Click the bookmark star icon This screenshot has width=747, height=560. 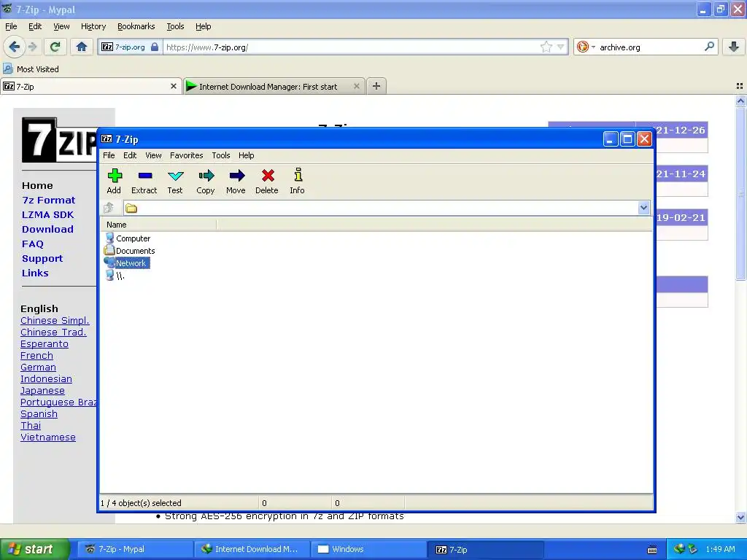(546, 47)
